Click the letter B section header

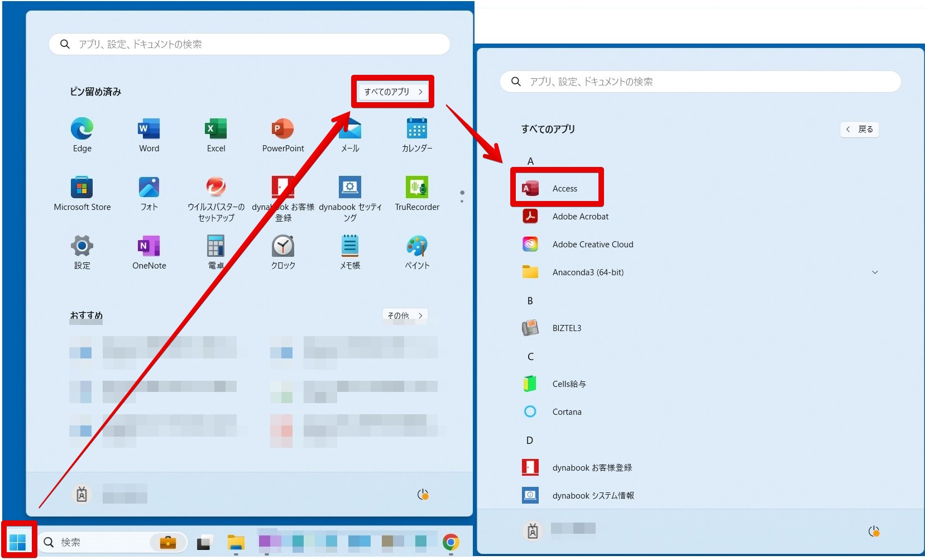[530, 301]
